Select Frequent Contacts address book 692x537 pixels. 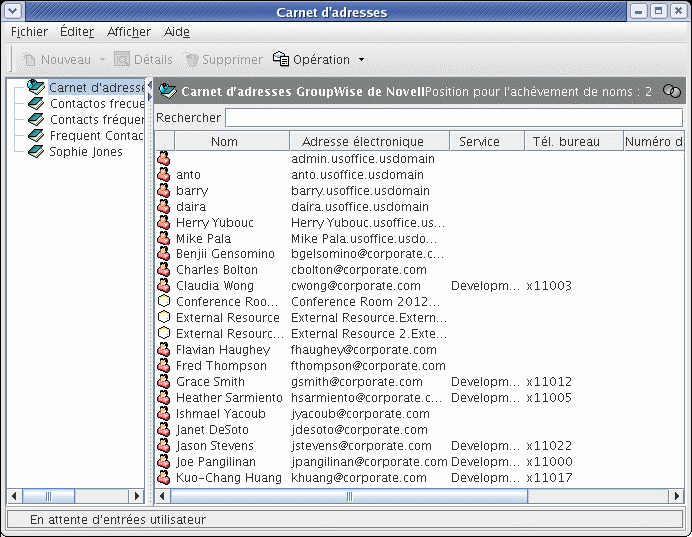(97, 135)
